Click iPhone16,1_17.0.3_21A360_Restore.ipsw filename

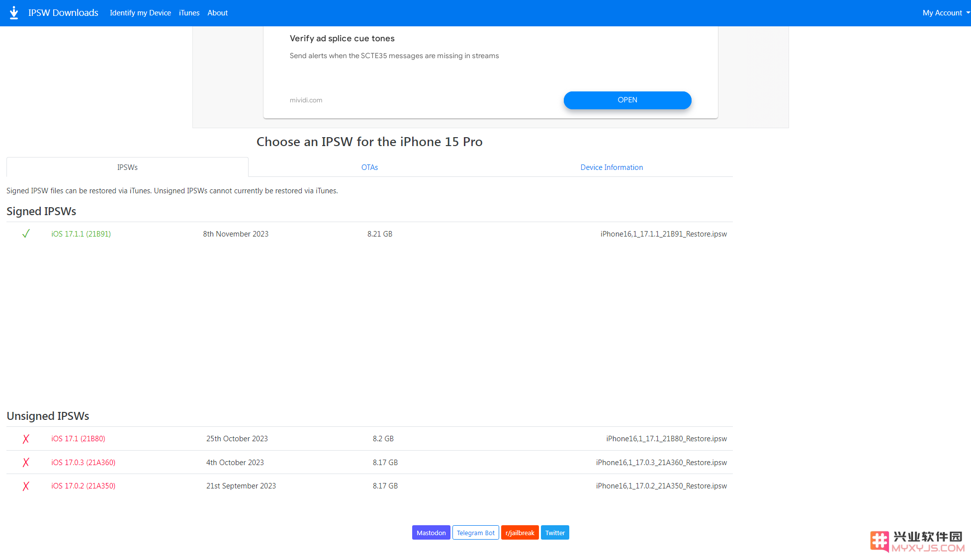tap(661, 463)
